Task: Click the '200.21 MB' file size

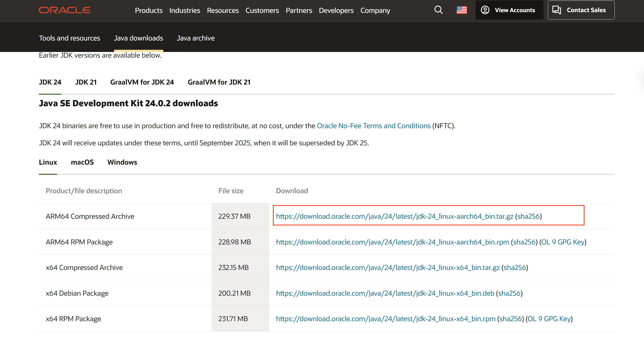Action: (234, 293)
